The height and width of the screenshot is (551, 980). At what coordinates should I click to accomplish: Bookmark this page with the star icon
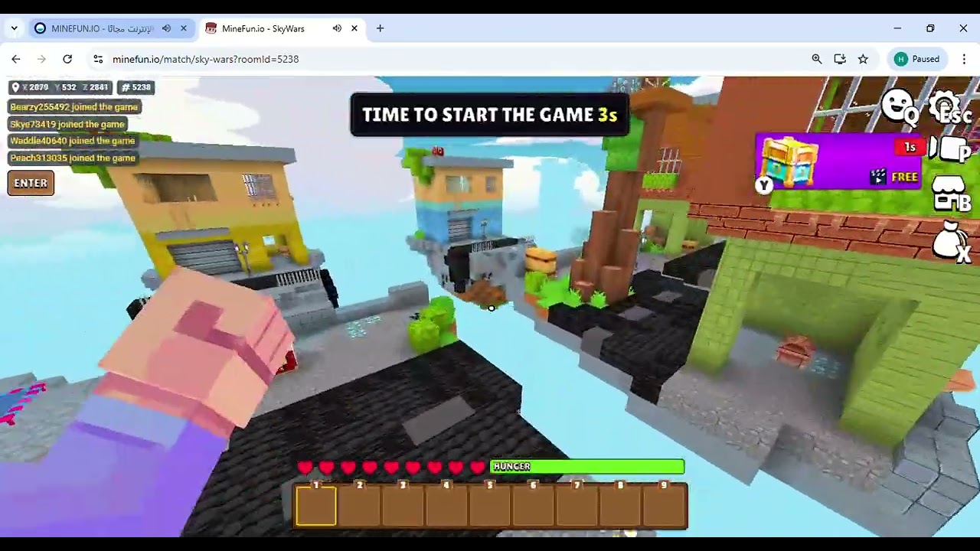coord(863,59)
